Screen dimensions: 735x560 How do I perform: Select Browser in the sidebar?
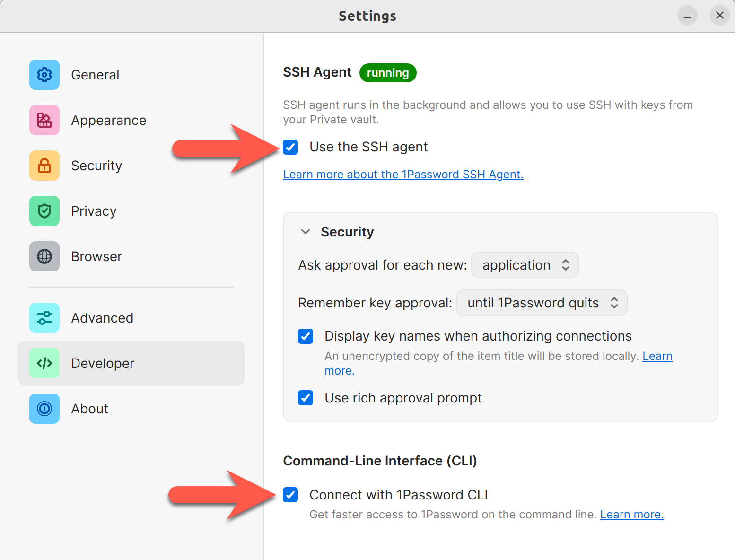131,256
